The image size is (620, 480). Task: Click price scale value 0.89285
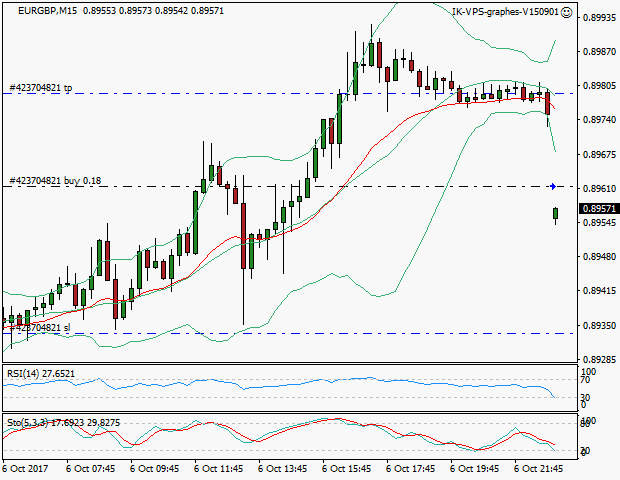click(x=599, y=360)
